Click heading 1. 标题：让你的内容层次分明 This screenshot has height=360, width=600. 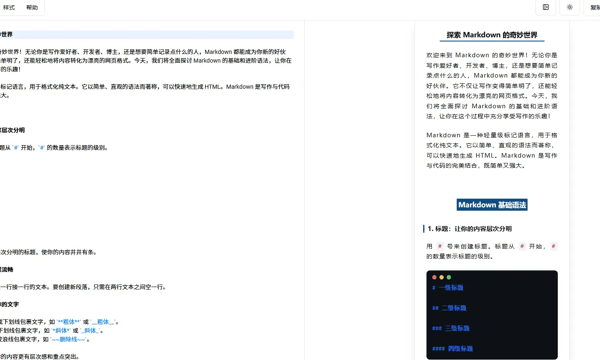pos(470,229)
